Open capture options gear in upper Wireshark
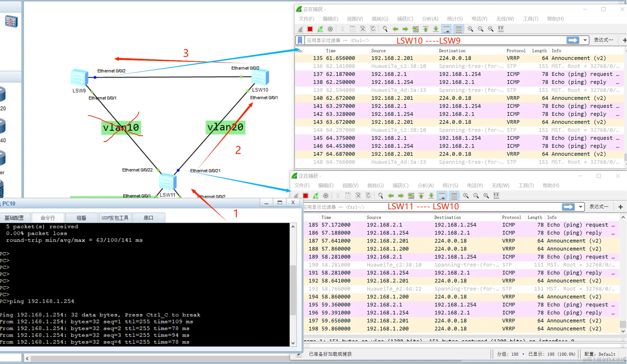 click(330, 29)
